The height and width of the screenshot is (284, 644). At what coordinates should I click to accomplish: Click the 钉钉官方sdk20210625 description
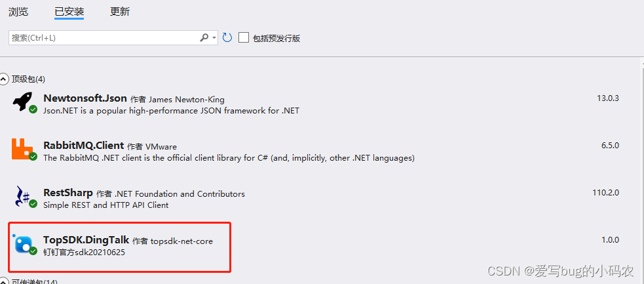(x=85, y=253)
